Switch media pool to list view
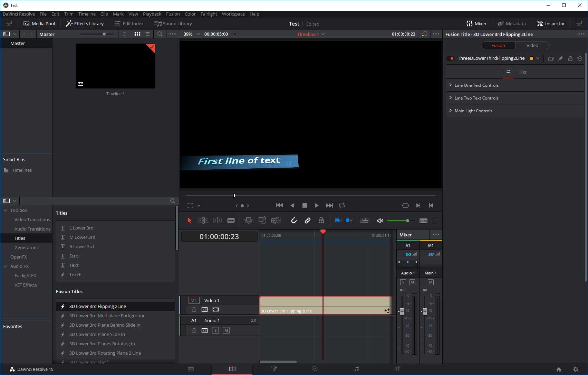This screenshot has height=375, width=588. (x=147, y=34)
